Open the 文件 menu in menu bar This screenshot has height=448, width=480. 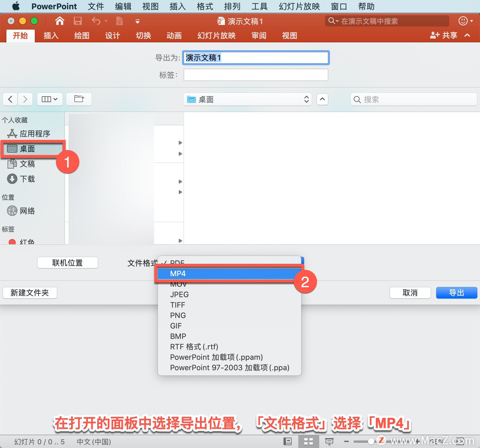[96, 6]
